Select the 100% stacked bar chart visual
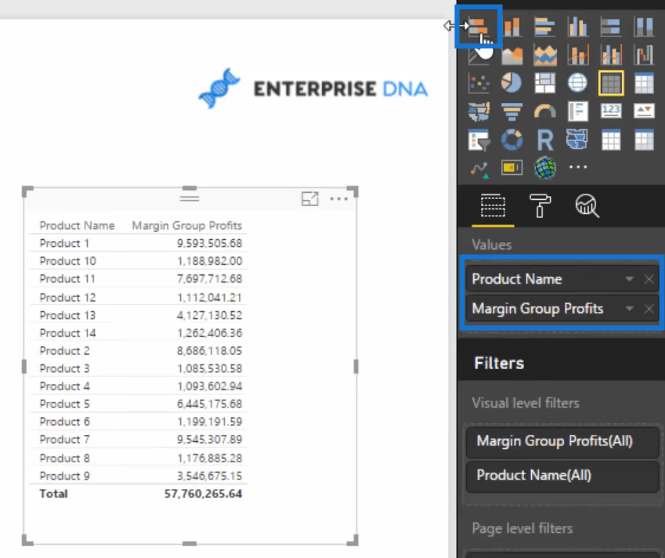Screen dimensions: 665x558 [x=611, y=27]
